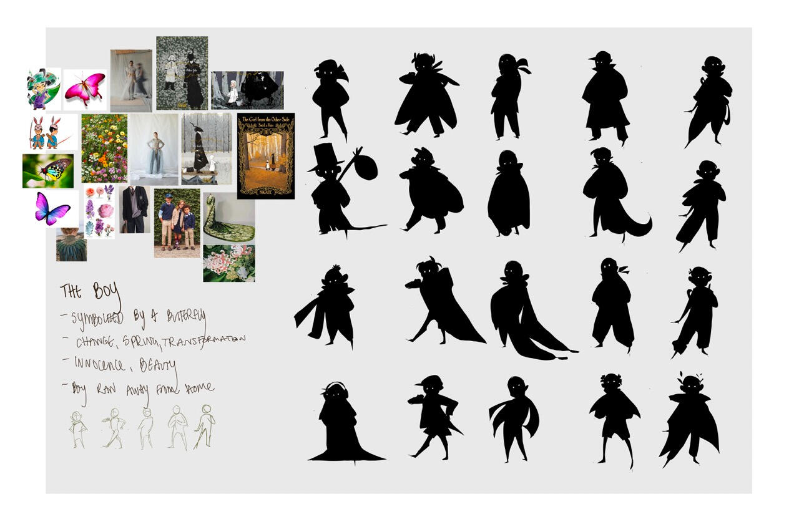Select the three children photo

pyautogui.click(x=177, y=223)
